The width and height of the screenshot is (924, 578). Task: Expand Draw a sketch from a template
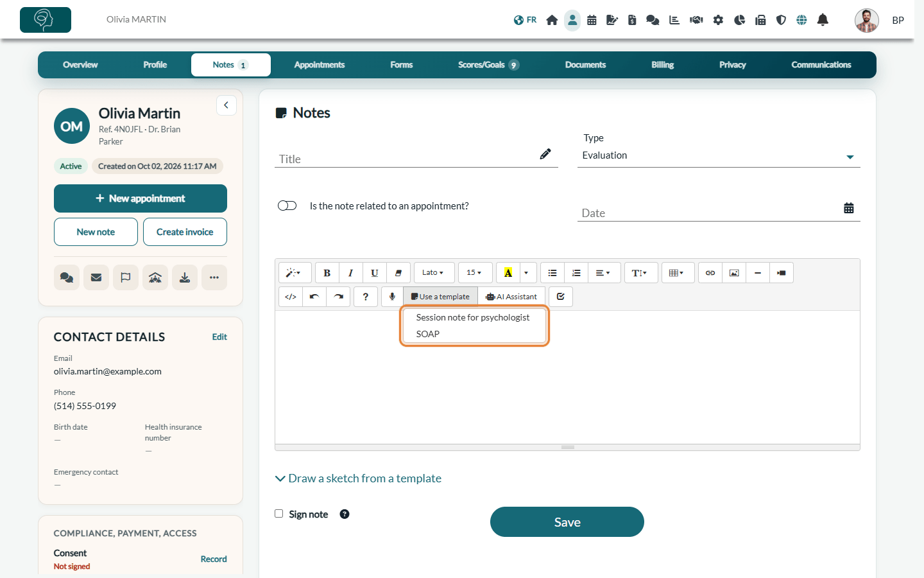point(358,478)
